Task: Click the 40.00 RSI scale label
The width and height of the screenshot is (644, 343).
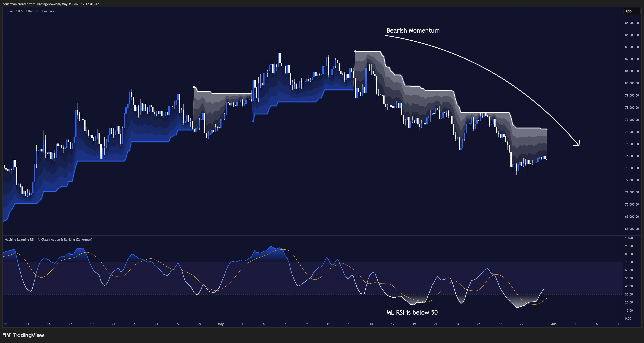Action: [629, 286]
